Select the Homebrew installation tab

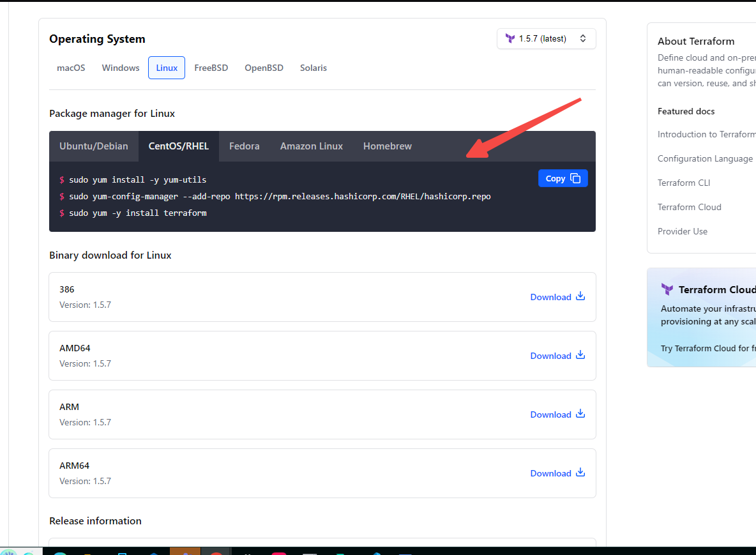coord(388,146)
